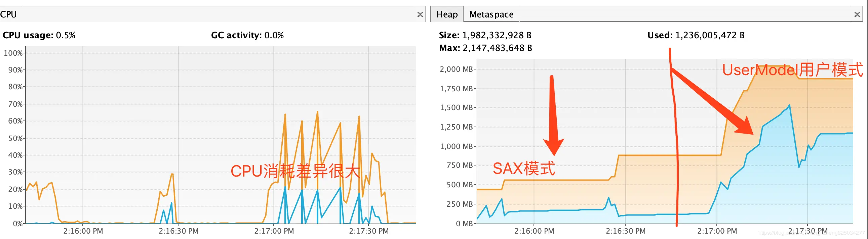Click the 2:16:00 PM heap time marker

[534, 231]
